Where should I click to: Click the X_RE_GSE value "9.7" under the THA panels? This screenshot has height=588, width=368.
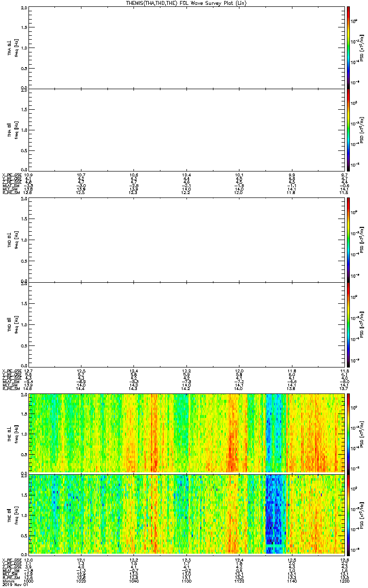(343, 174)
